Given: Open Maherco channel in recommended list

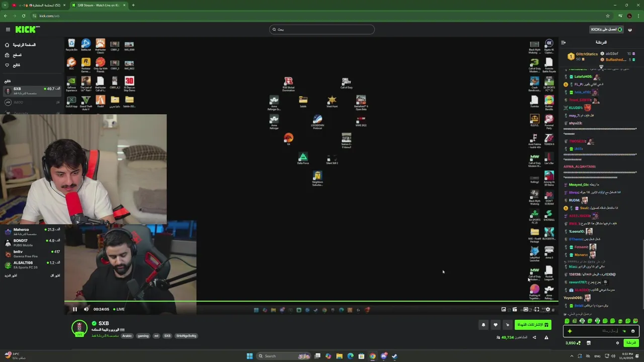Looking at the screenshot, I should click(x=32, y=231).
